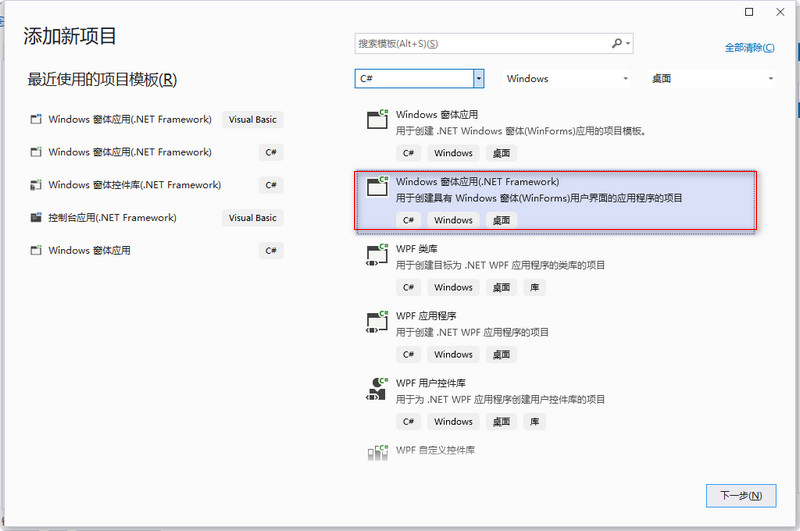The height and width of the screenshot is (531, 800).
Task: Click the WPF 应用程序 template title
Action: click(x=426, y=316)
